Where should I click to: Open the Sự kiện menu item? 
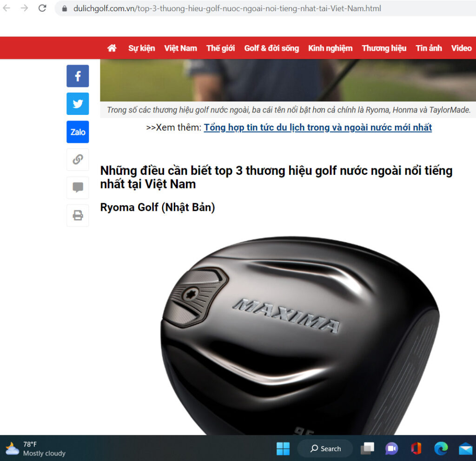click(141, 48)
